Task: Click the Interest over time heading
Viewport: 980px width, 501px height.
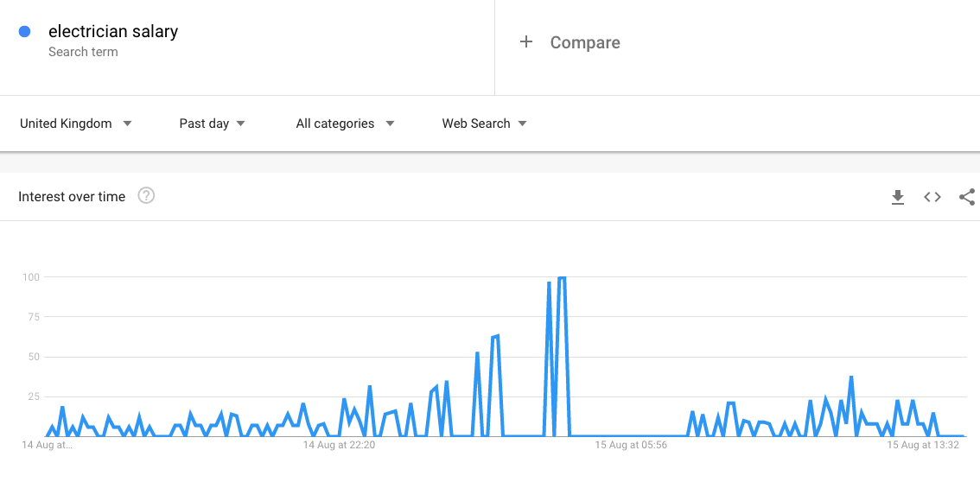Action: 72,197
